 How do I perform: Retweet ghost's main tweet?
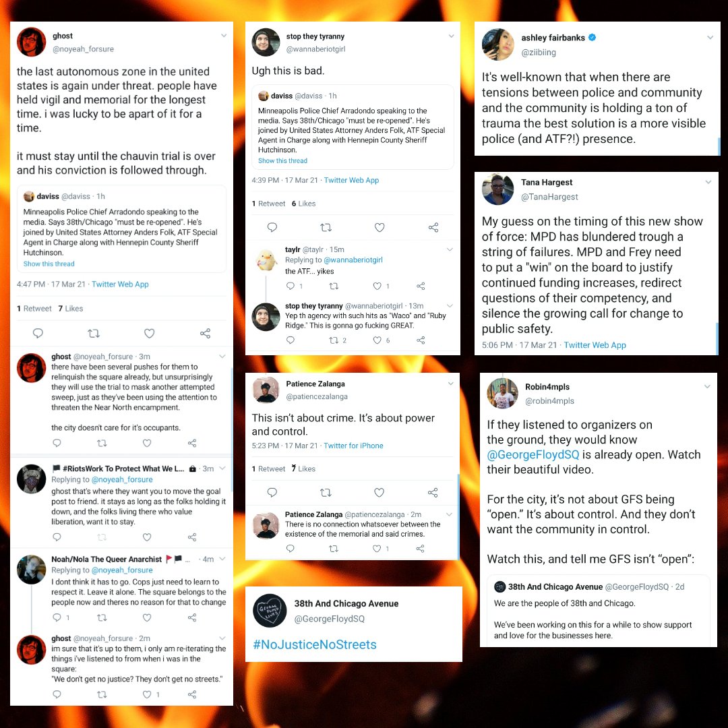point(94,334)
